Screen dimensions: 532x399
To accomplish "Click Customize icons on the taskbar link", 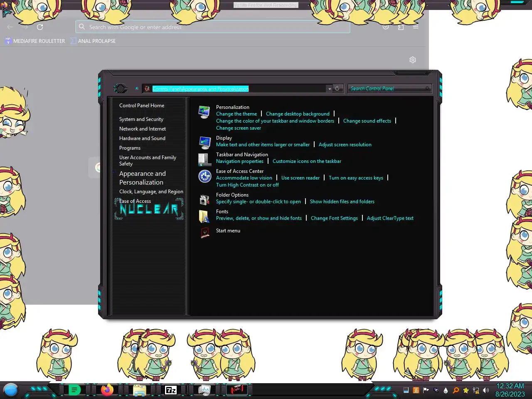I will point(307,161).
